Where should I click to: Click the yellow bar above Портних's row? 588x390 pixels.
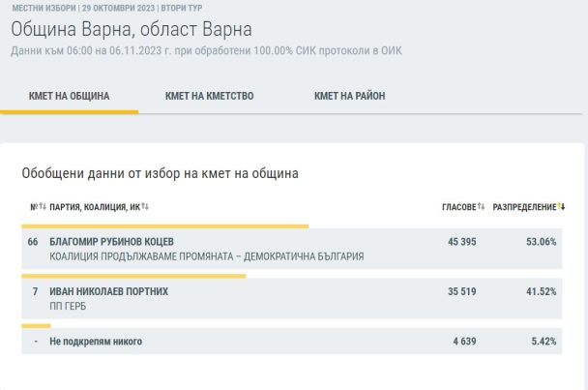(x=133, y=276)
